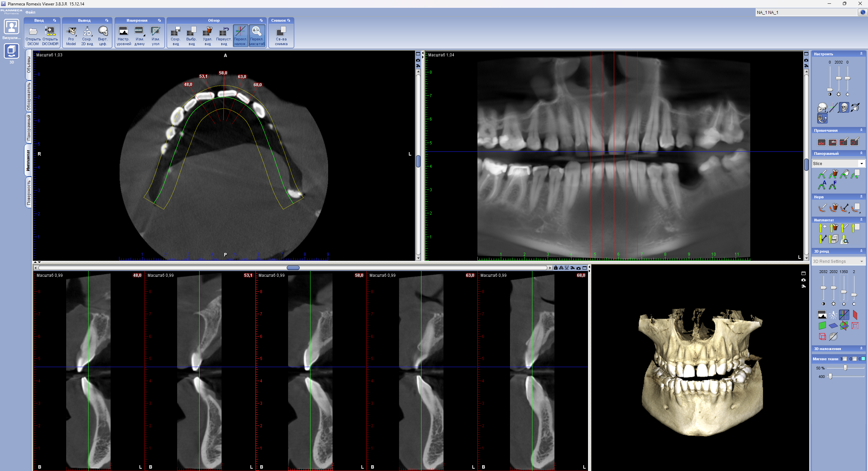868x471 pixels.
Task: Select the circle annotation tool
Action: click(x=854, y=142)
